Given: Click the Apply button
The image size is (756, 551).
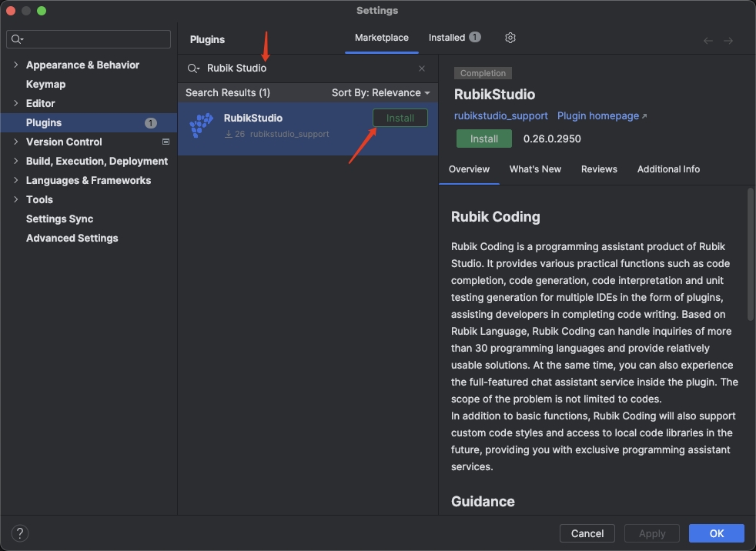Looking at the screenshot, I should [652, 533].
